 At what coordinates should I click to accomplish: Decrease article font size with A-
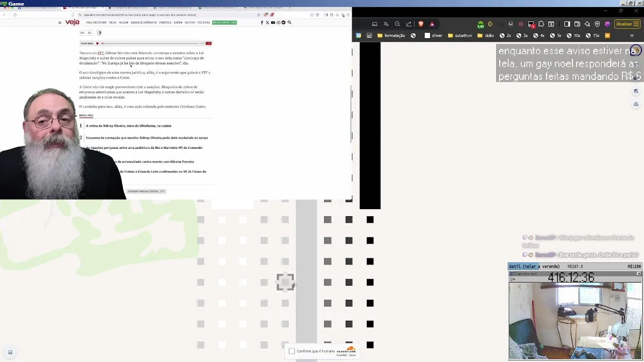click(x=90, y=33)
